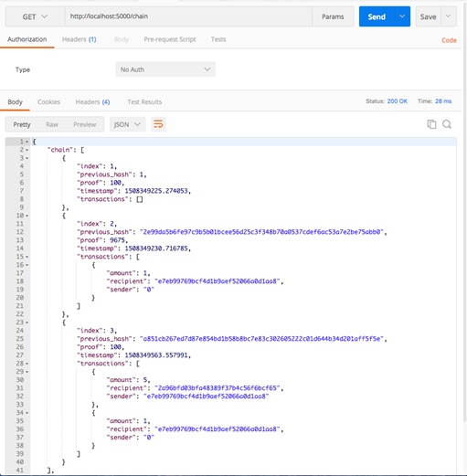
Task: Click the previous_hash value starting 2e99da5b
Action: pos(261,232)
